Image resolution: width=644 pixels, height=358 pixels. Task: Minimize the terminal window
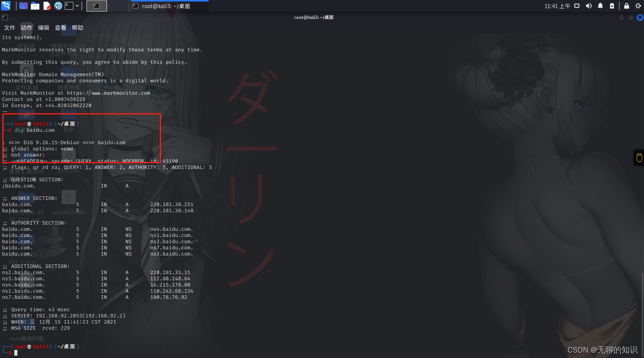pos(622,17)
